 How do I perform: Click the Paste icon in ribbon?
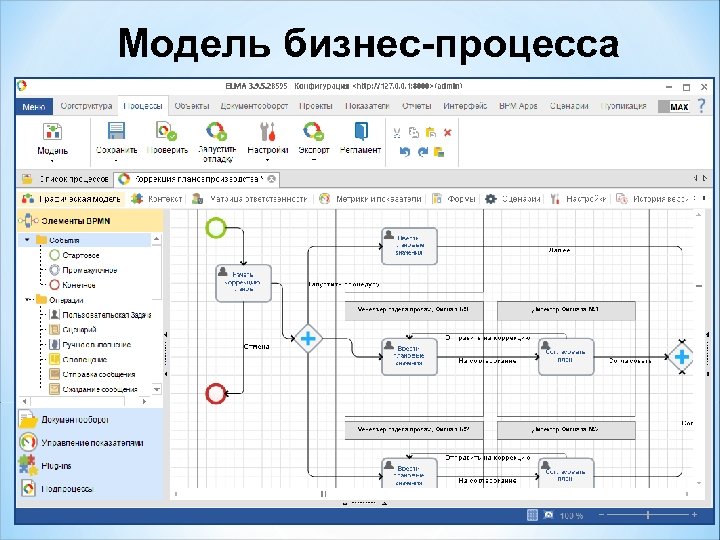pos(431,133)
